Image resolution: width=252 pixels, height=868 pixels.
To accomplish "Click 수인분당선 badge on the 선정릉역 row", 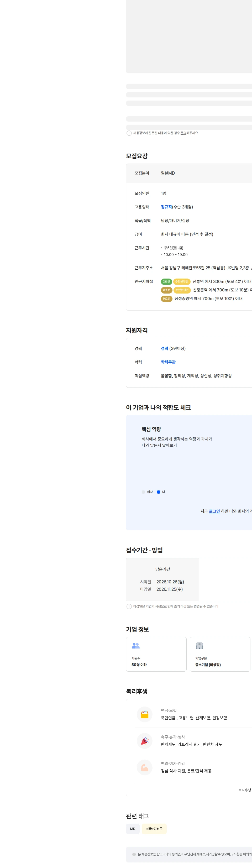I will point(182,290).
